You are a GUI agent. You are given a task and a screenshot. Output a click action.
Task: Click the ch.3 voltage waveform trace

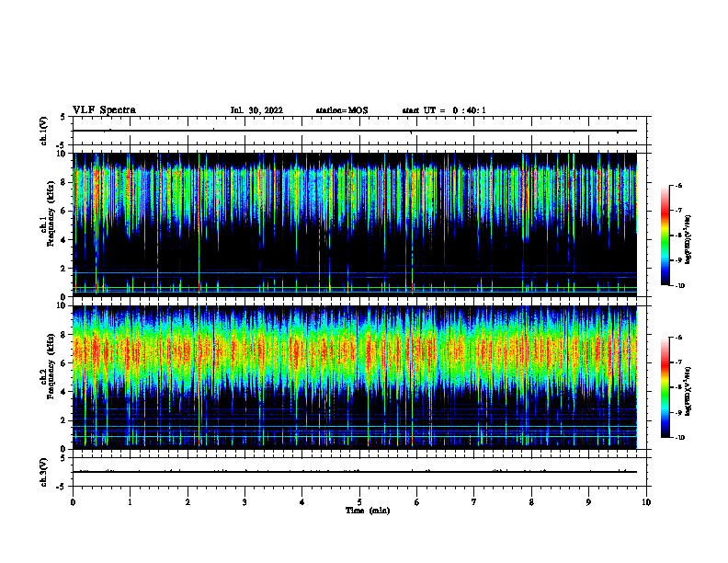point(355,472)
